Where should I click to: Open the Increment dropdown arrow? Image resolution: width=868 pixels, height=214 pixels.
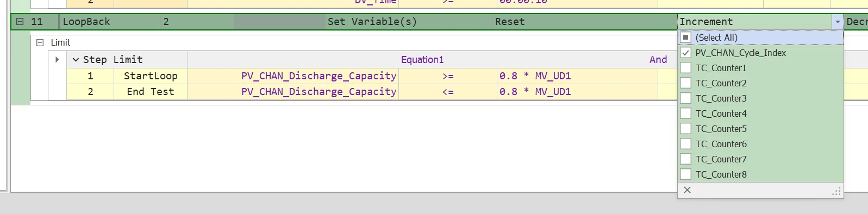coord(838,22)
